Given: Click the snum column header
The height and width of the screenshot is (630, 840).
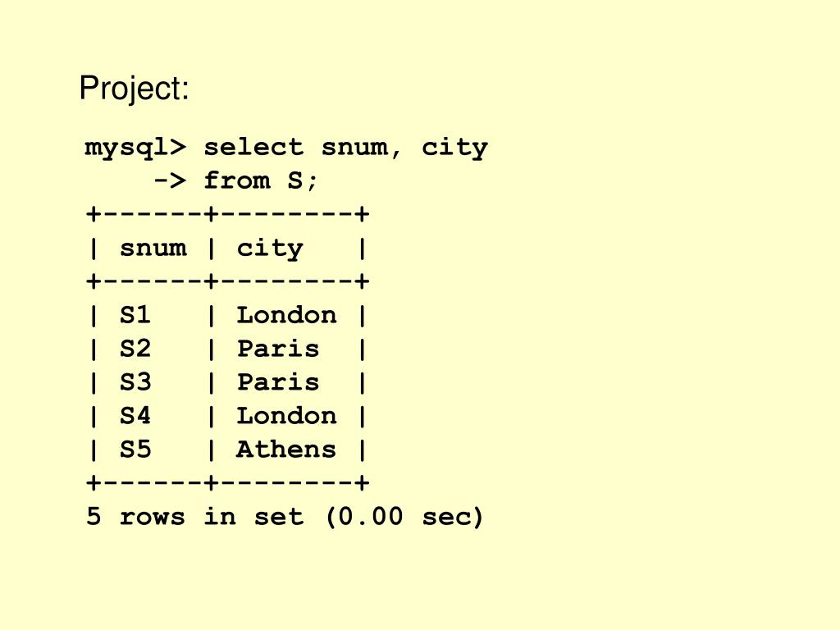Looking at the screenshot, I should 153,248.
